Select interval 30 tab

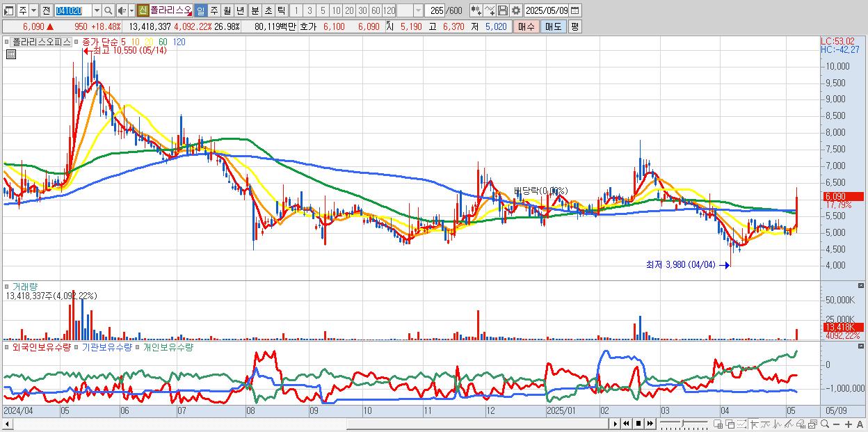point(362,10)
